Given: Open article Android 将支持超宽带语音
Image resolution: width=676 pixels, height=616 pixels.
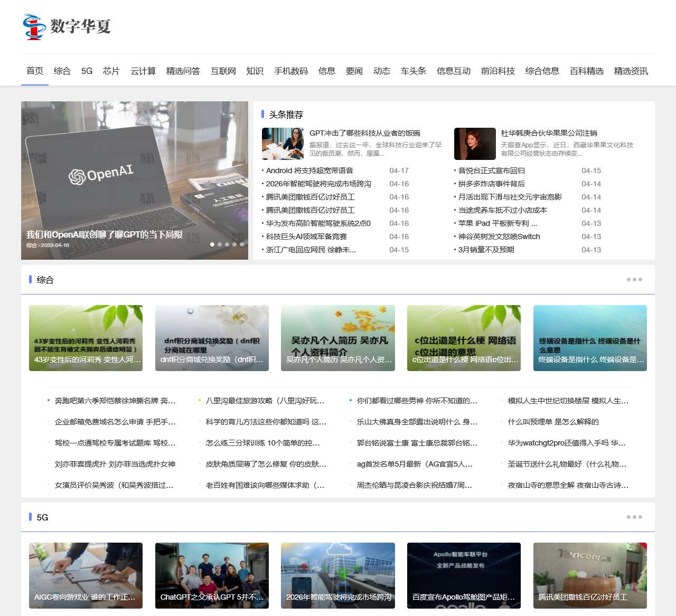Looking at the screenshot, I should tap(309, 170).
